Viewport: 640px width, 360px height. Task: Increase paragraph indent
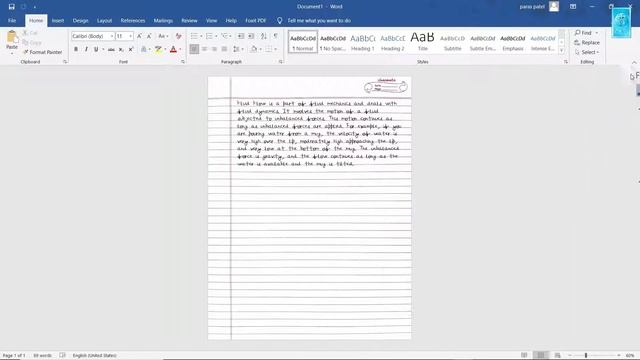pyautogui.click(x=251, y=36)
